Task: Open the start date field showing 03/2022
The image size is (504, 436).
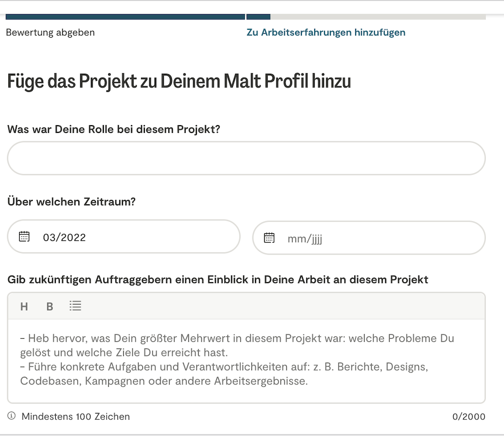Action: click(x=132, y=237)
